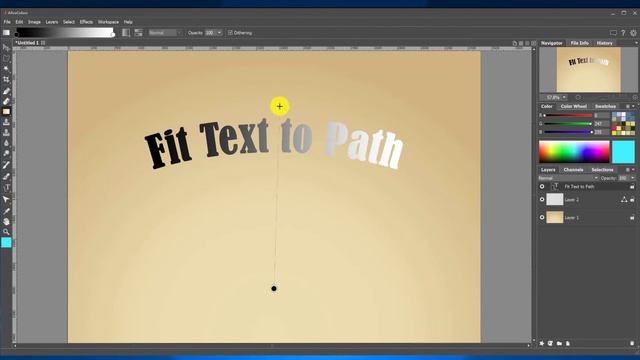Hide the Fit Text to Path layer
Image resolution: width=640 pixels, height=360 pixels.
point(542,187)
